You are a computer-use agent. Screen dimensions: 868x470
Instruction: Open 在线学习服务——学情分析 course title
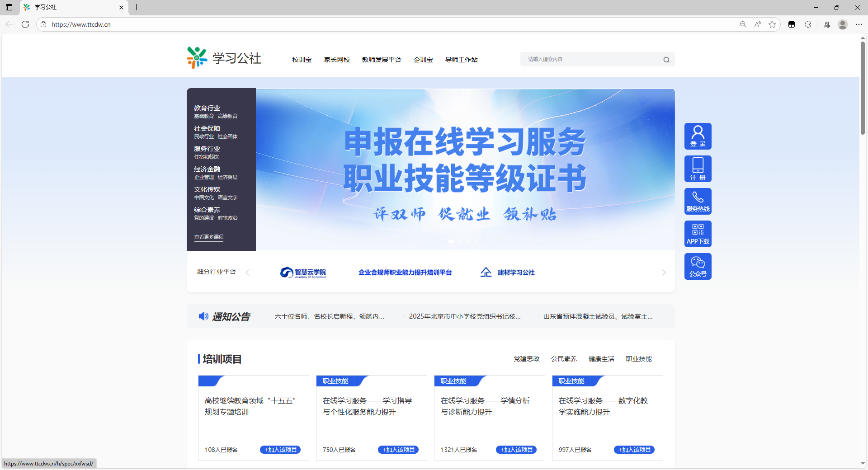tap(485, 406)
